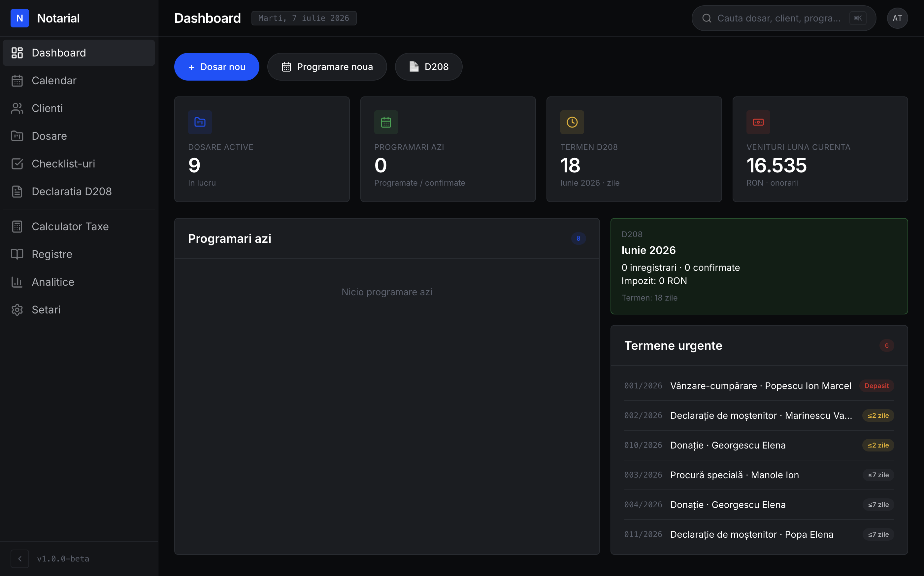Open dosar 003/2026 Procură specială Manole Ion
Screen dimensions: 924x576
(759, 475)
